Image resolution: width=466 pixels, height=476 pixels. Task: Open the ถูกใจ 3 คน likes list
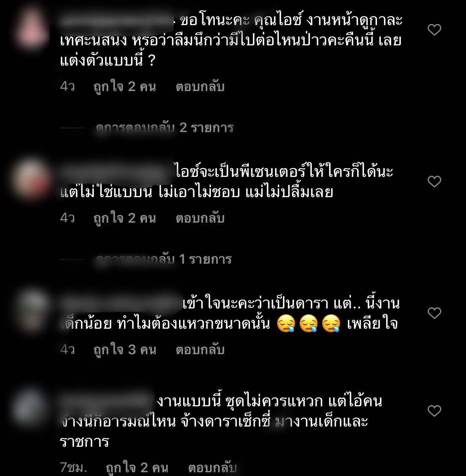tap(125, 349)
